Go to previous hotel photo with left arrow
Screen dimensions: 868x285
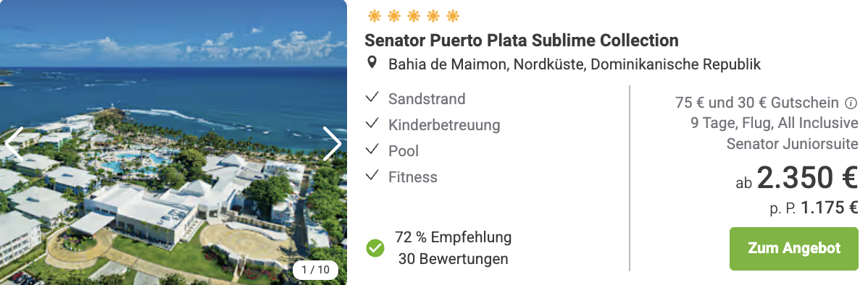[14, 144]
